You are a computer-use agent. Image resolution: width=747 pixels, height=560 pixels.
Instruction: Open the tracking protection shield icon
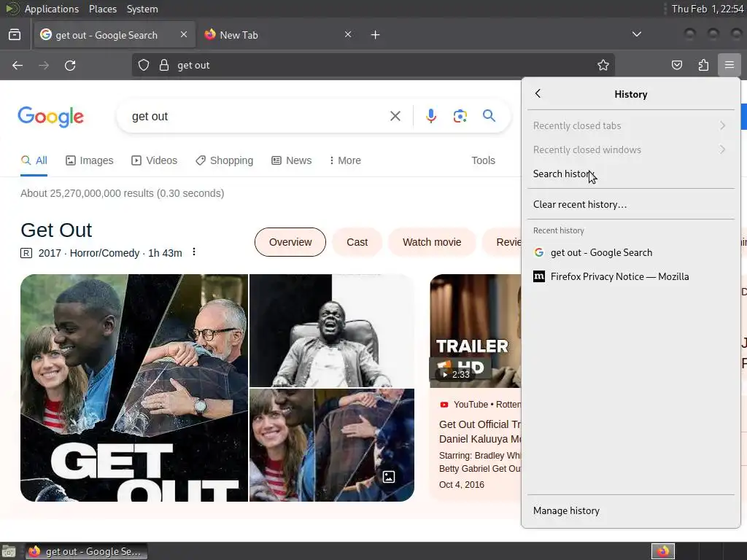tap(144, 65)
